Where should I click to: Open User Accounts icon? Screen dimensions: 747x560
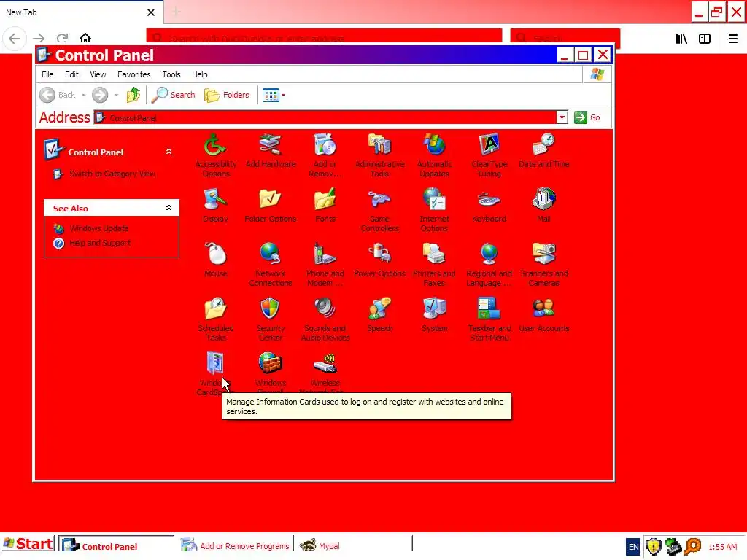544,309
